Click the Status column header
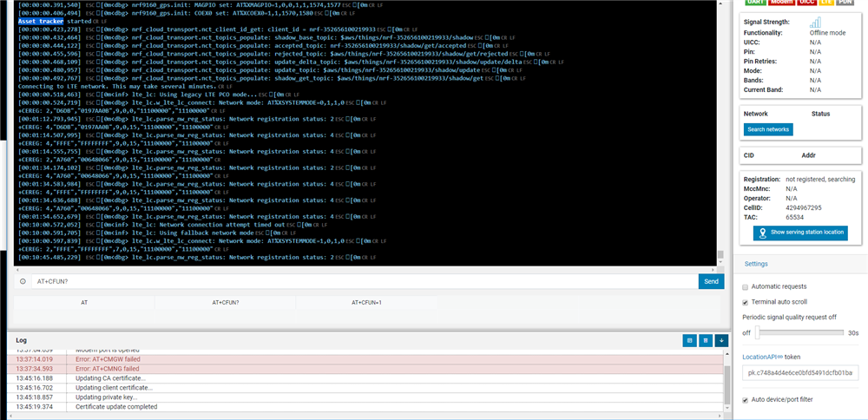This screenshot has height=420, width=868. pyautogui.click(x=820, y=114)
